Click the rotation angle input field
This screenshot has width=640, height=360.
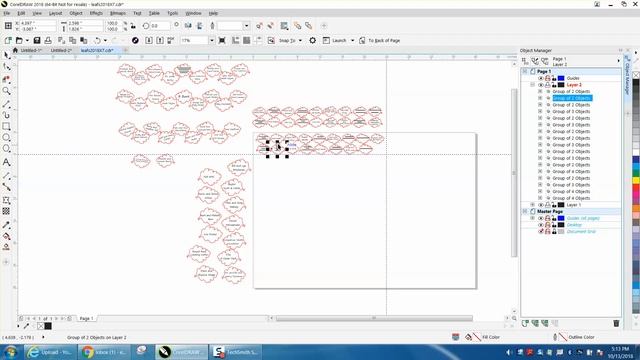(160, 26)
